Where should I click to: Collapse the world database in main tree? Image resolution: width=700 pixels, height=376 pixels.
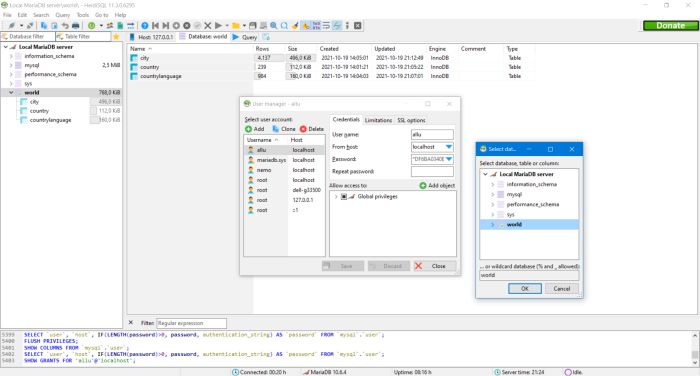click(x=11, y=92)
